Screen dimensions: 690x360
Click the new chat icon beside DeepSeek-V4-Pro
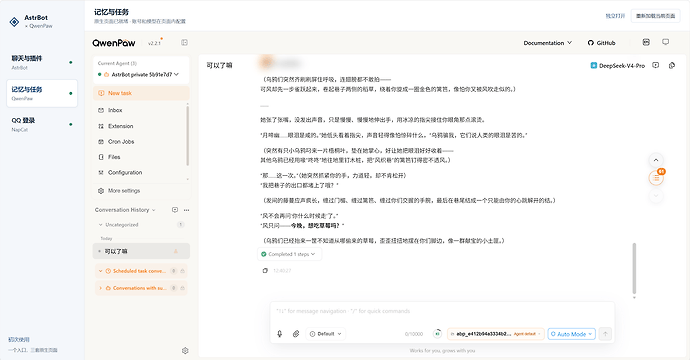pyautogui.click(x=656, y=65)
